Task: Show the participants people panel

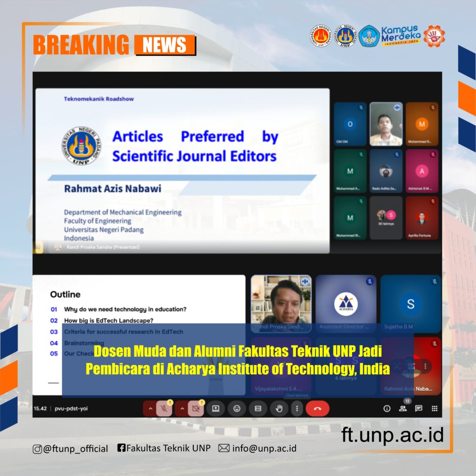Action: 403,409
